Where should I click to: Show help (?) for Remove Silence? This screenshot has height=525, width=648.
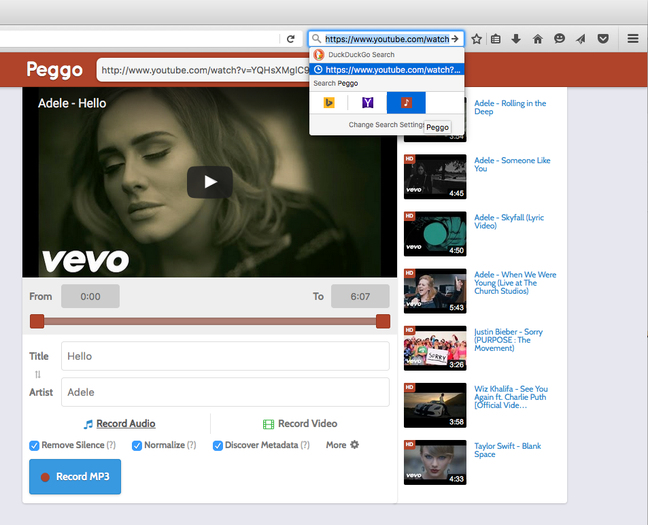pos(111,445)
